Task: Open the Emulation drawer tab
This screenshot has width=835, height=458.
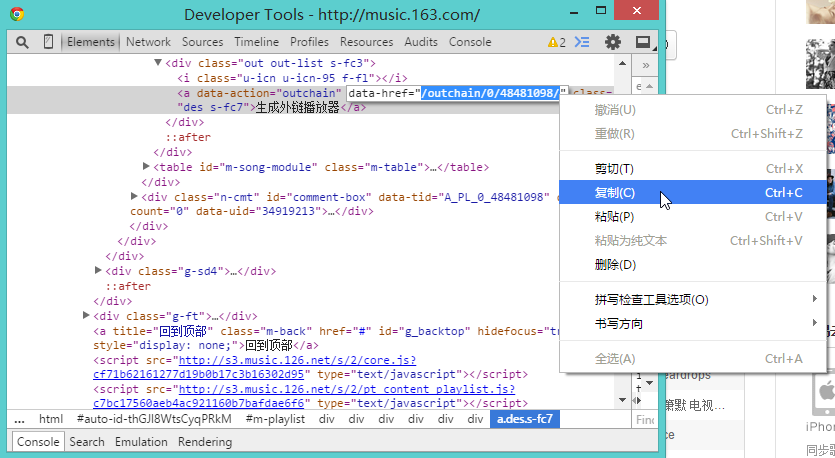Action: 141,441
